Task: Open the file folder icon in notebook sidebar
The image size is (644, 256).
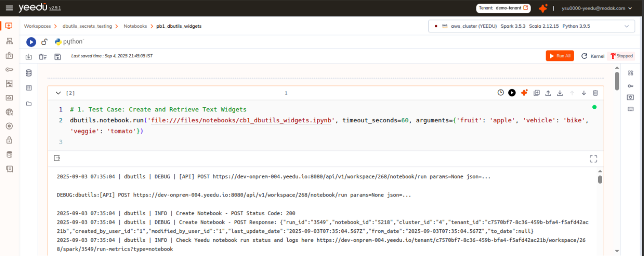Action: point(29,104)
